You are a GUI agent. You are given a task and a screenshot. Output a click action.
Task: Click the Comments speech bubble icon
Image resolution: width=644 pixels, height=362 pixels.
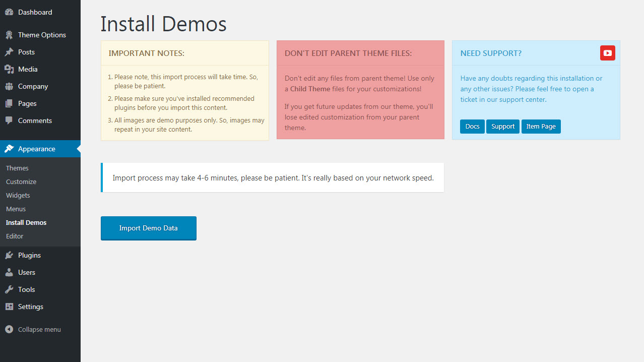[x=9, y=120]
